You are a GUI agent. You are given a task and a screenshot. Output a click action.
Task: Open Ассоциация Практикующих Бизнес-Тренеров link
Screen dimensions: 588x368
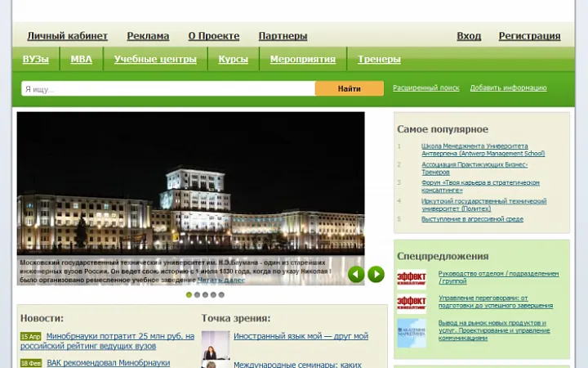[474, 168]
